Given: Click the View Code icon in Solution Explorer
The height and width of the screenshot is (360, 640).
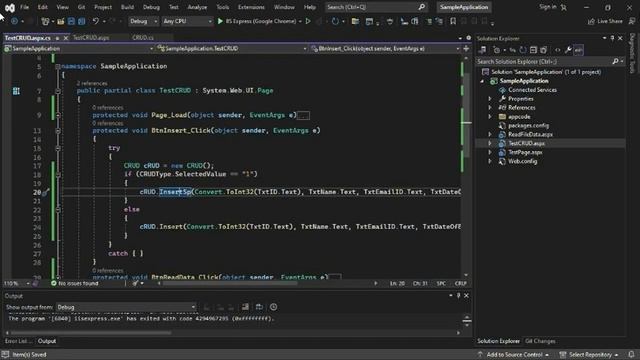Looking at the screenshot, I should [x=558, y=50].
